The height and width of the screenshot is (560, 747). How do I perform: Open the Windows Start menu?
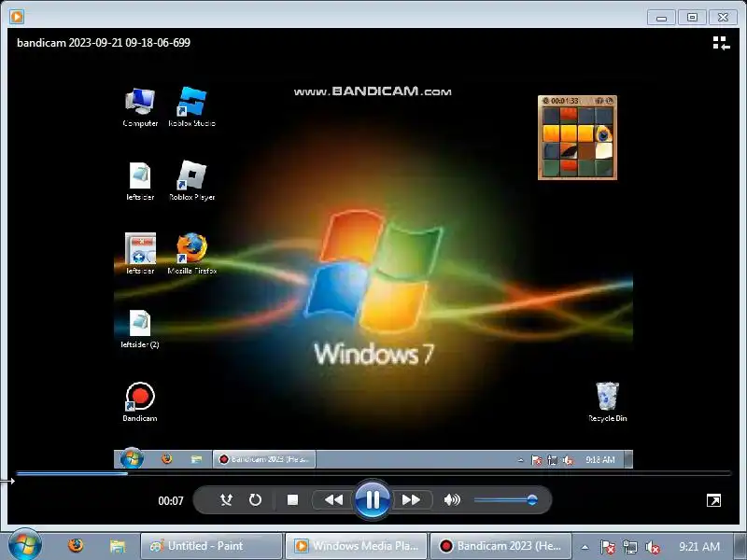(24, 545)
